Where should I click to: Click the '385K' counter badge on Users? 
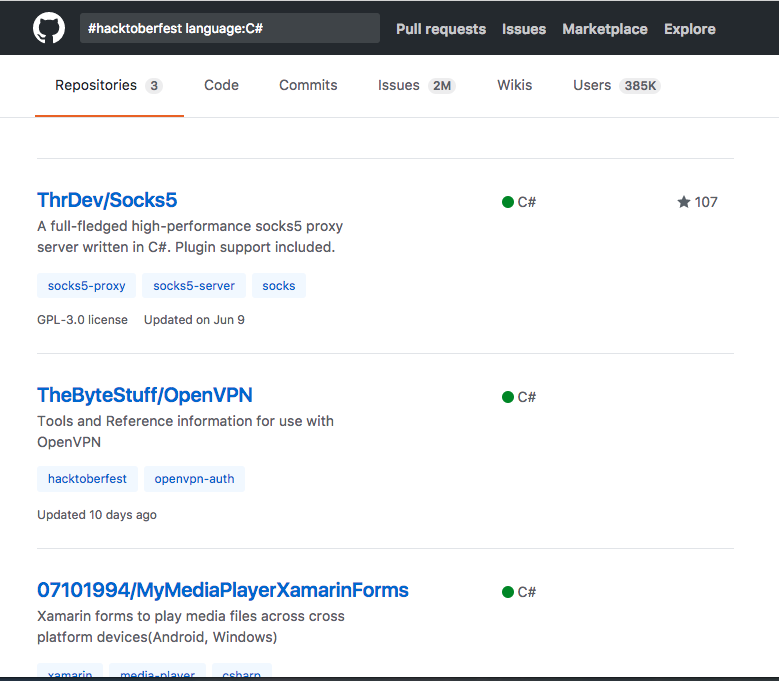point(640,86)
